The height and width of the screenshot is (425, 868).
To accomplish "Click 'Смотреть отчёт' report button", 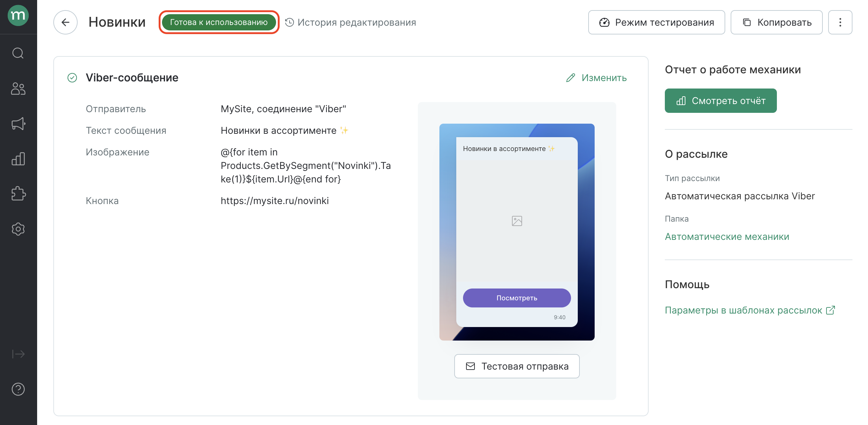I will (721, 101).
